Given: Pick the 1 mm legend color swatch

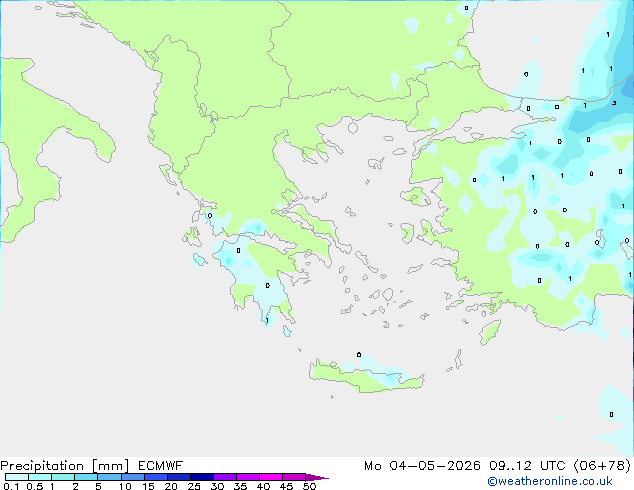Looking at the screenshot, I should (63, 477).
